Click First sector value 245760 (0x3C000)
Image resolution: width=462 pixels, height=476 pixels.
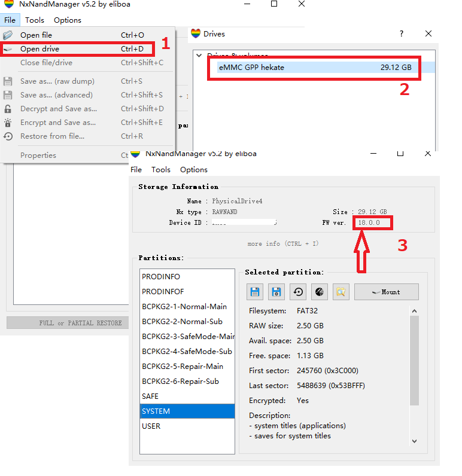tap(327, 371)
